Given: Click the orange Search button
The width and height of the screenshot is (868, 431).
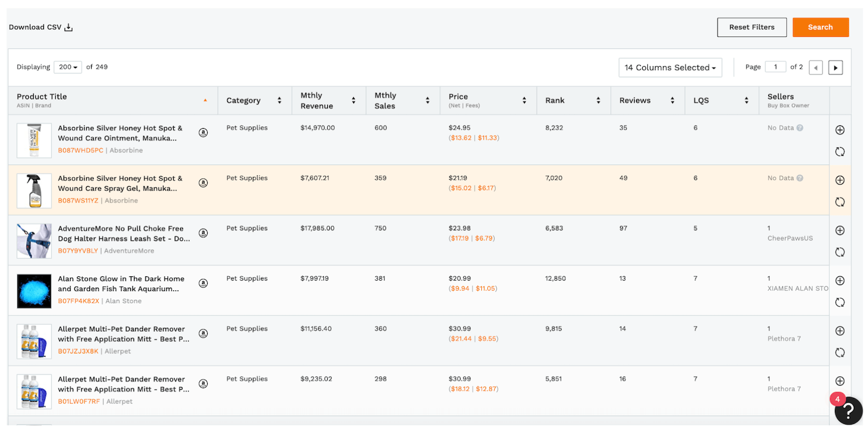Looking at the screenshot, I should click(820, 27).
